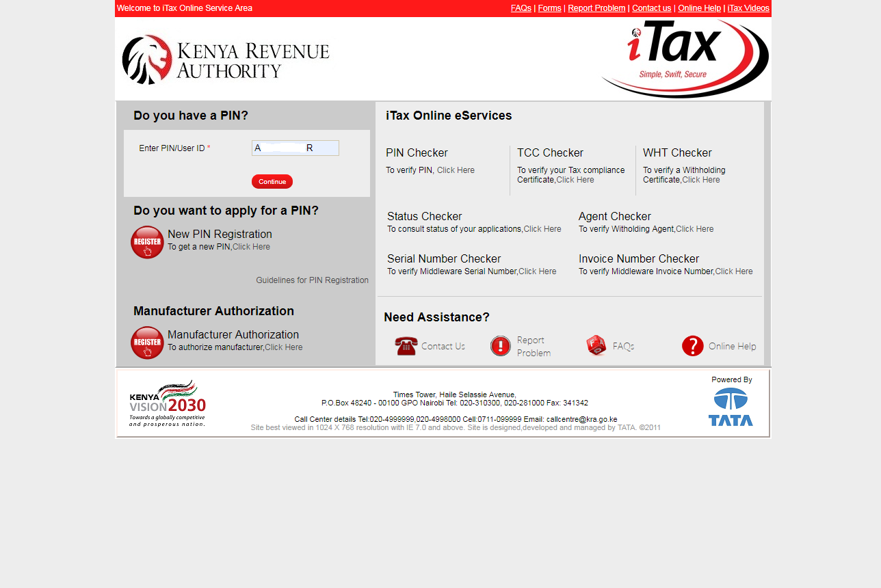The width and height of the screenshot is (881, 588).
Task: Click the iTax logo in header
Action: [x=685, y=58]
